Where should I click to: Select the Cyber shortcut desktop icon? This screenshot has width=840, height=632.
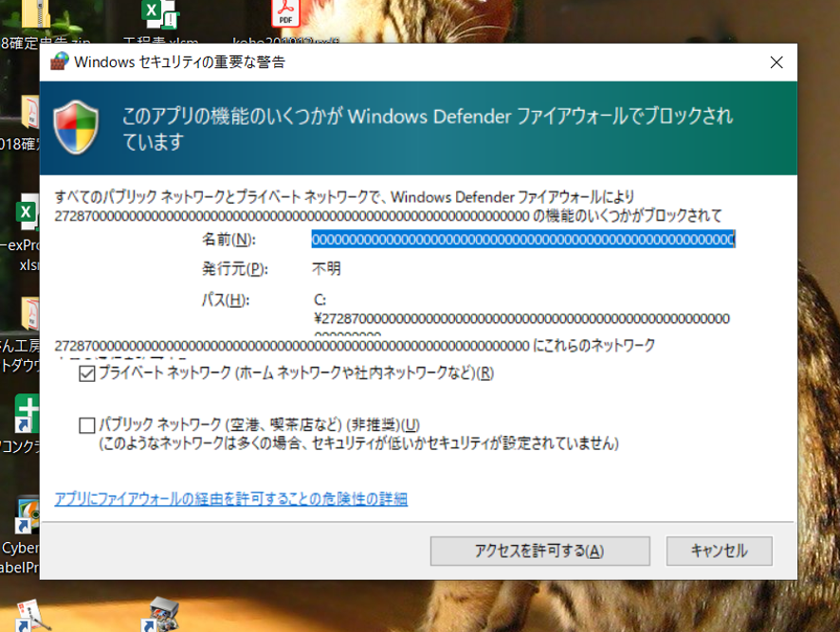tap(27, 515)
